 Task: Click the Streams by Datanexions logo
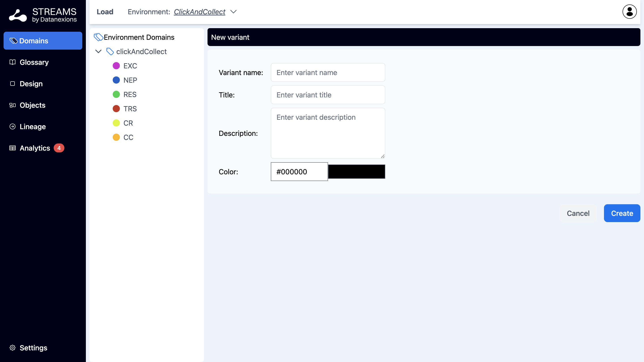43,15
